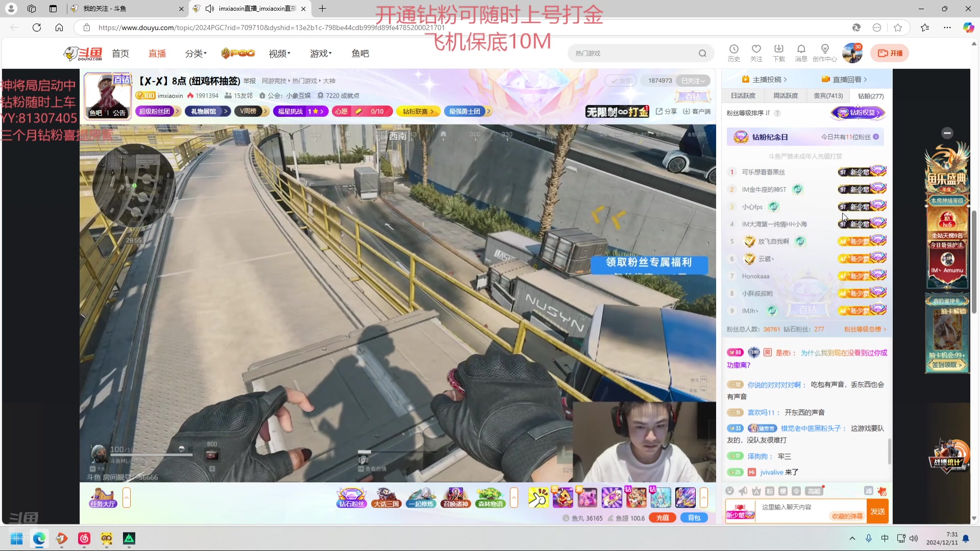Open 收藏的弹幕 saved danmaku
Image resolution: width=980 pixels, height=551 pixels.
tap(847, 516)
